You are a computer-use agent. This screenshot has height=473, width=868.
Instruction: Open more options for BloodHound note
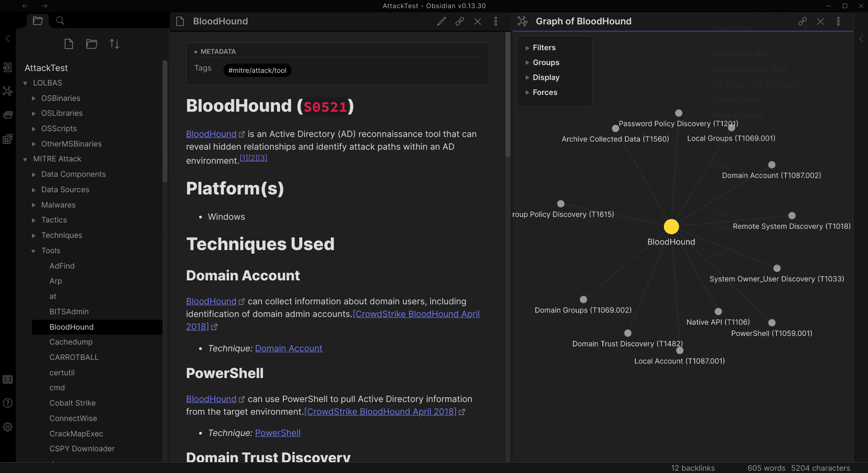[x=496, y=21]
